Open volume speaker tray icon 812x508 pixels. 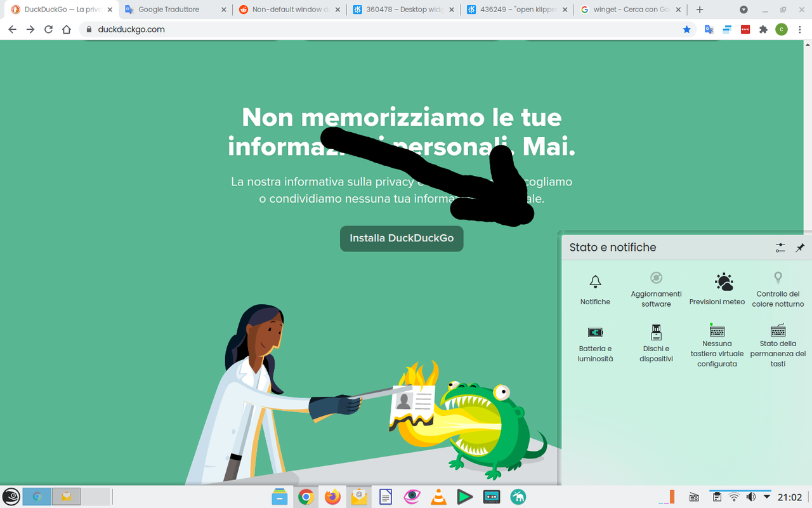pos(751,497)
